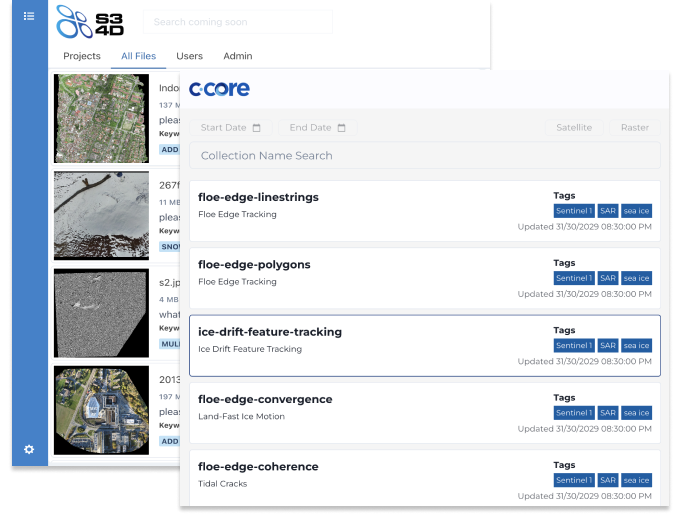Click the S3 4D logo
Viewport: 680px width, 521px height.
point(92,21)
